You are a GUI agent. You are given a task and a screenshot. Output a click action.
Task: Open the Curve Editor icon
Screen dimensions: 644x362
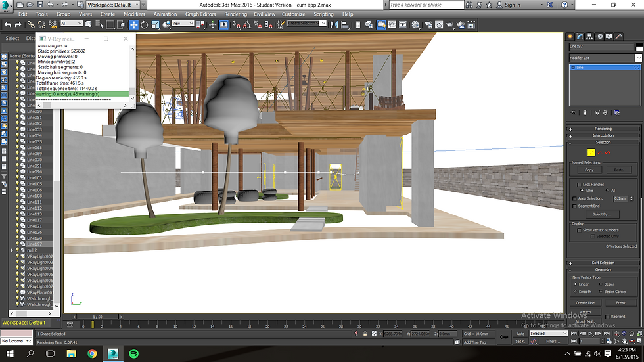click(392, 25)
